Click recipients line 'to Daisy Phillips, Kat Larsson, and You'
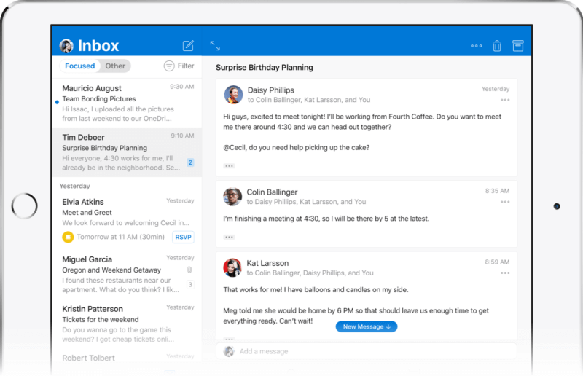 tap(306, 202)
